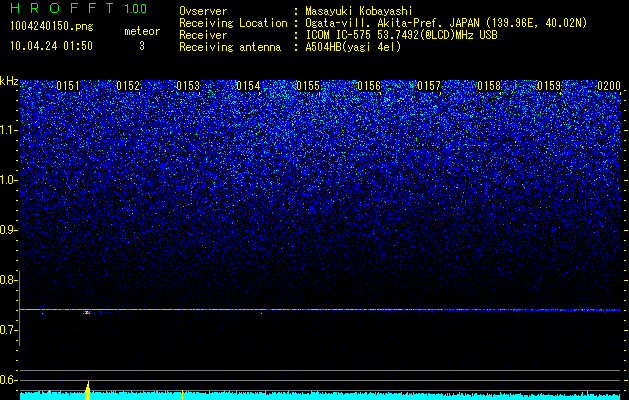The height and width of the screenshot is (400, 629).
Task: Click the meteor label
Action: click(142, 31)
